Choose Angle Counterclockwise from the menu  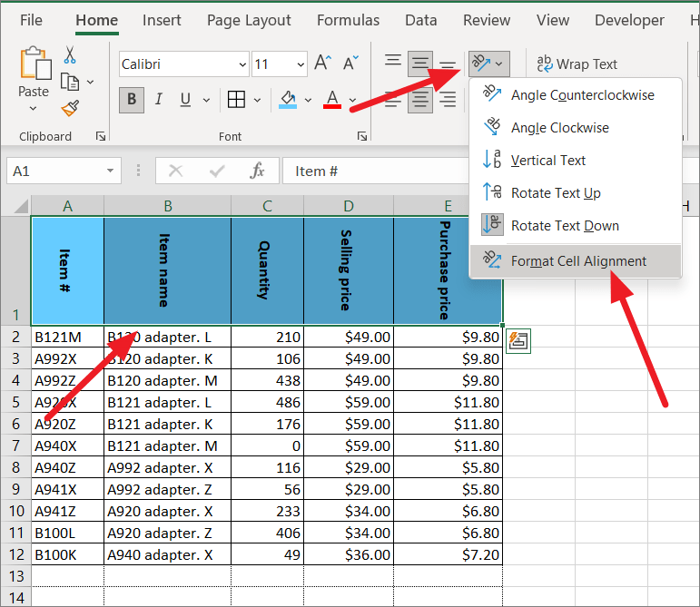click(576, 95)
